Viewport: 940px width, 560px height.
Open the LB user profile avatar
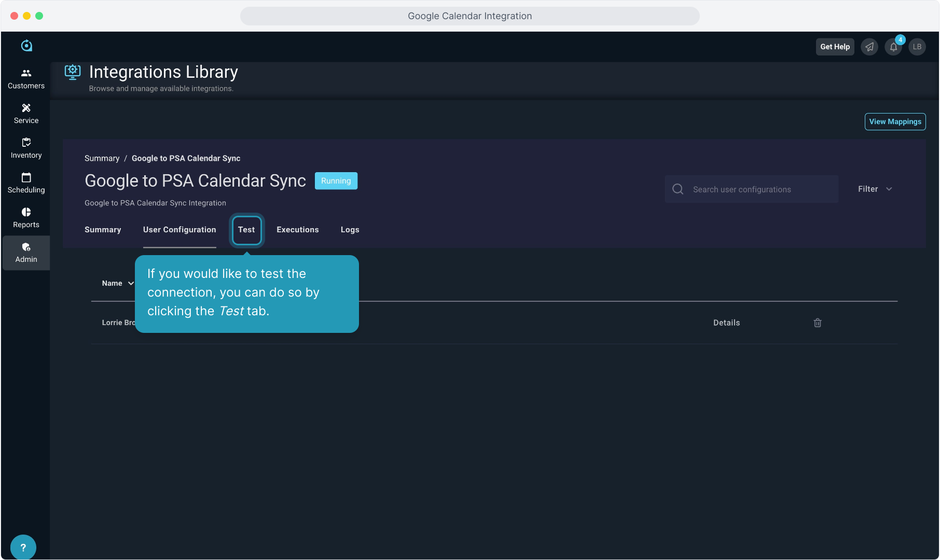(917, 47)
